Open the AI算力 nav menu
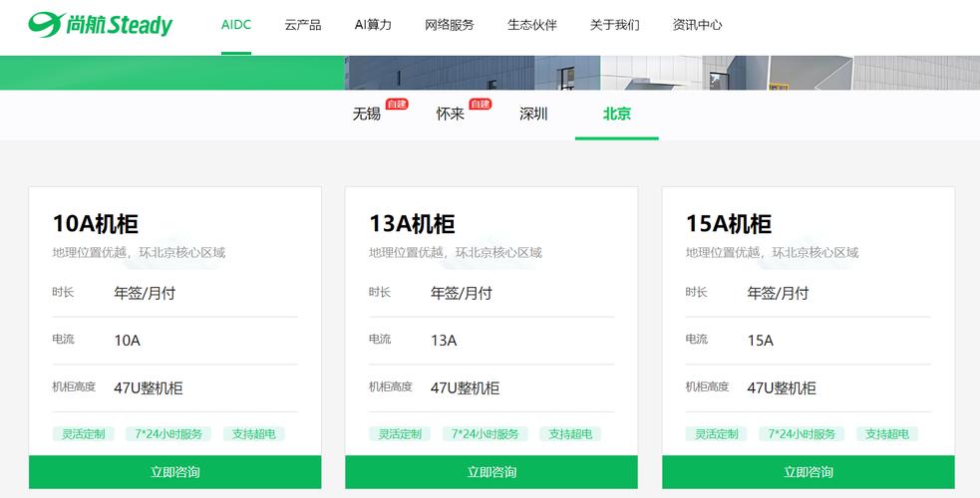 click(x=373, y=25)
